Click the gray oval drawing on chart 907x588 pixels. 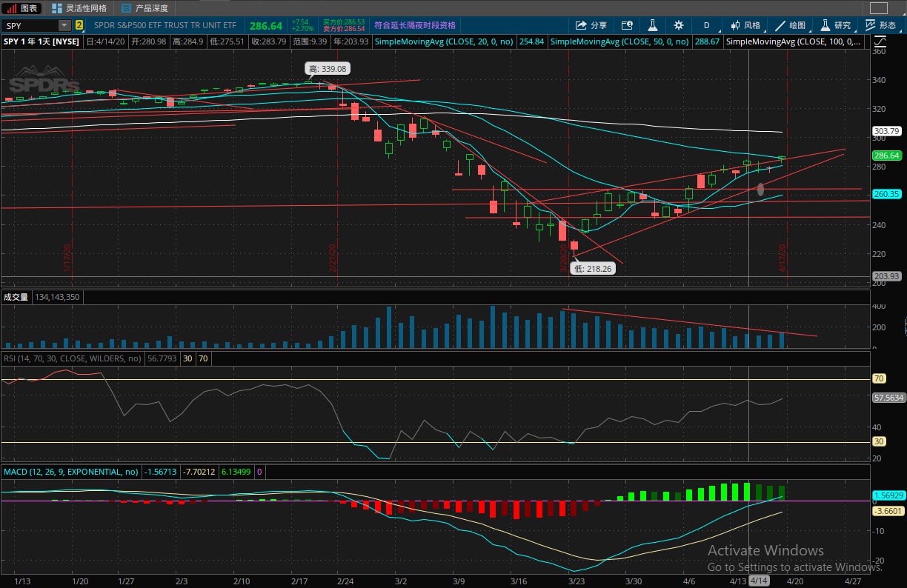pos(760,189)
